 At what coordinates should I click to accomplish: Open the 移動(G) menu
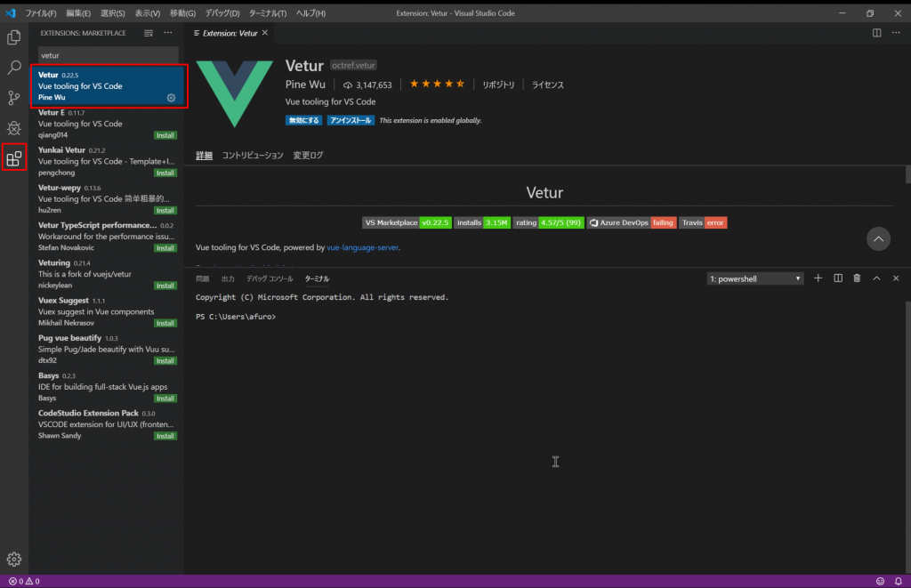(182, 12)
